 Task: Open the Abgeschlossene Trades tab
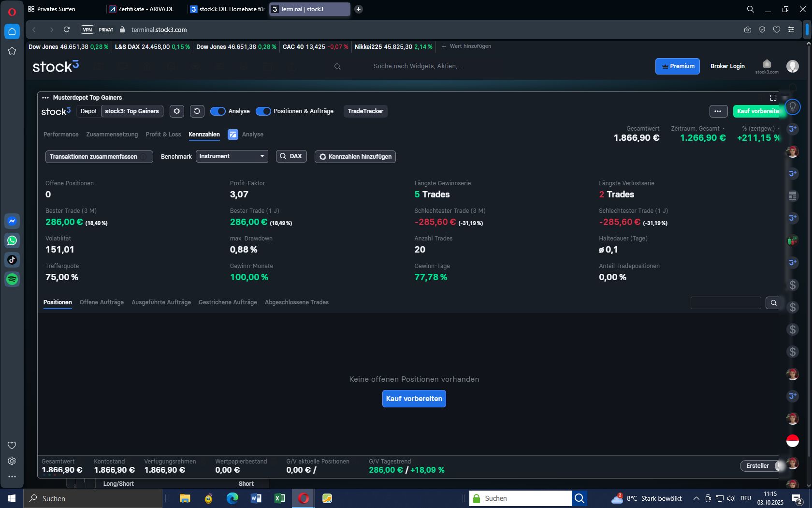tap(296, 302)
